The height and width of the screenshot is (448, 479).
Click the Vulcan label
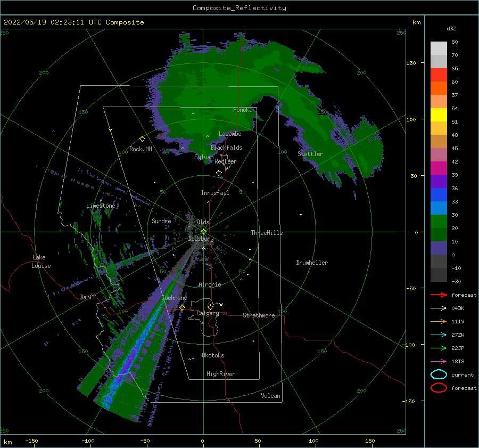[271, 396]
